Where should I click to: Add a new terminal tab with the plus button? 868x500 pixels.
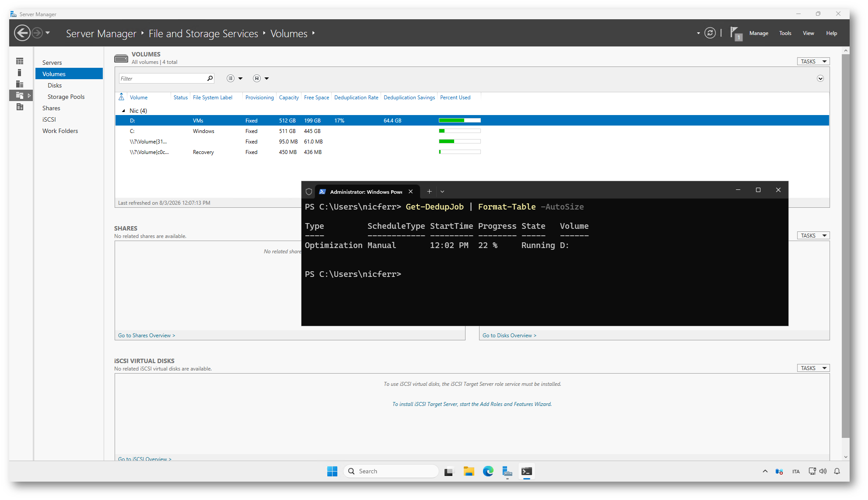click(429, 192)
